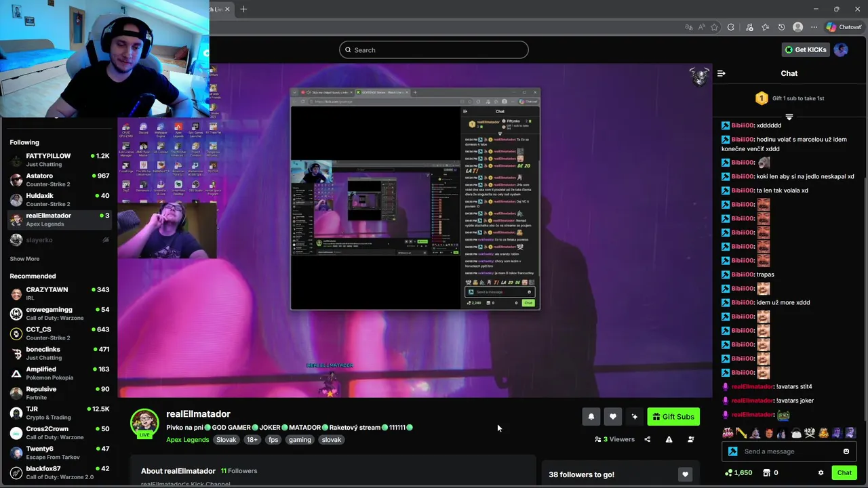
Task: Click the Send a message input
Action: click(x=791, y=451)
